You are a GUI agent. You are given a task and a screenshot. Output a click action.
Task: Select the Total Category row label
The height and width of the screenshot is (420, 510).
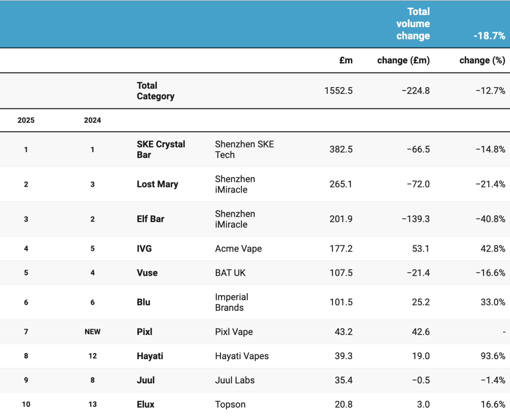coord(156,91)
